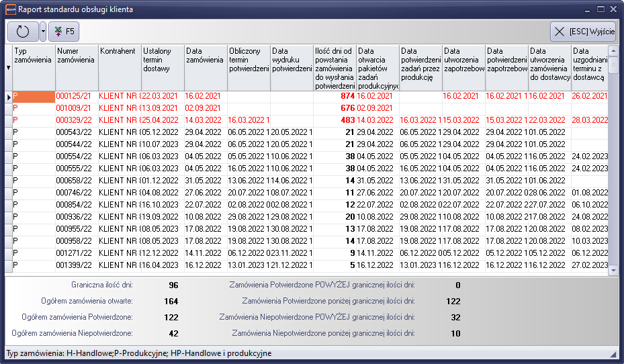624x364 pixels.
Task: Click the 874 days value cell
Action: coord(334,97)
